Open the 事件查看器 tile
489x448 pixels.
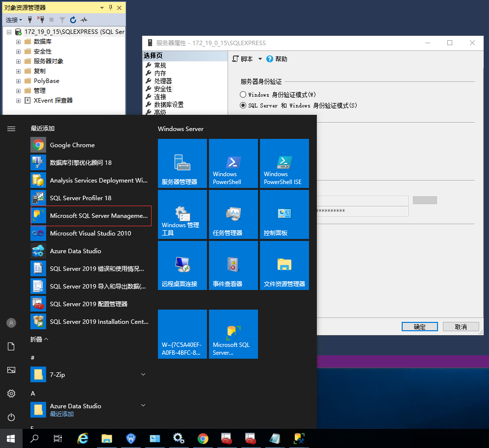pos(233,265)
